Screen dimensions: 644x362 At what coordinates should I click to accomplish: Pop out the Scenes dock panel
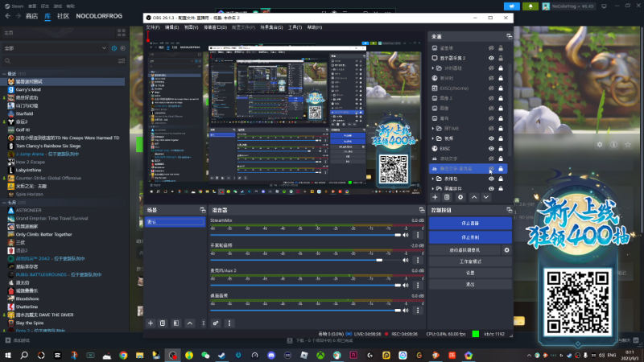pyautogui.click(x=203, y=210)
